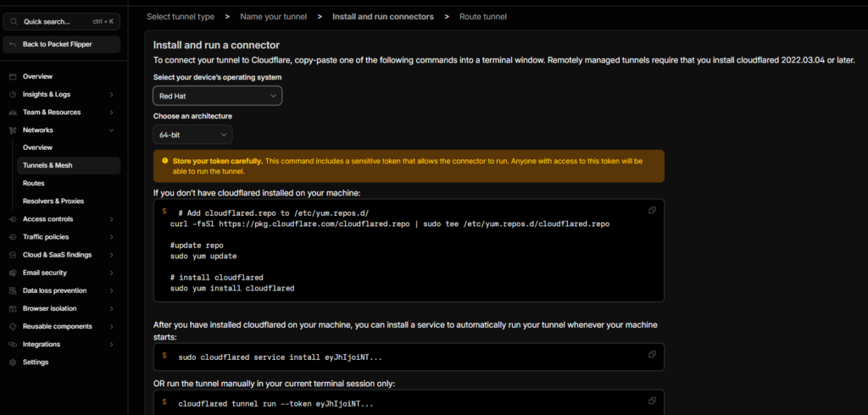Open the architecture dropdown showing 64-bit

192,135
